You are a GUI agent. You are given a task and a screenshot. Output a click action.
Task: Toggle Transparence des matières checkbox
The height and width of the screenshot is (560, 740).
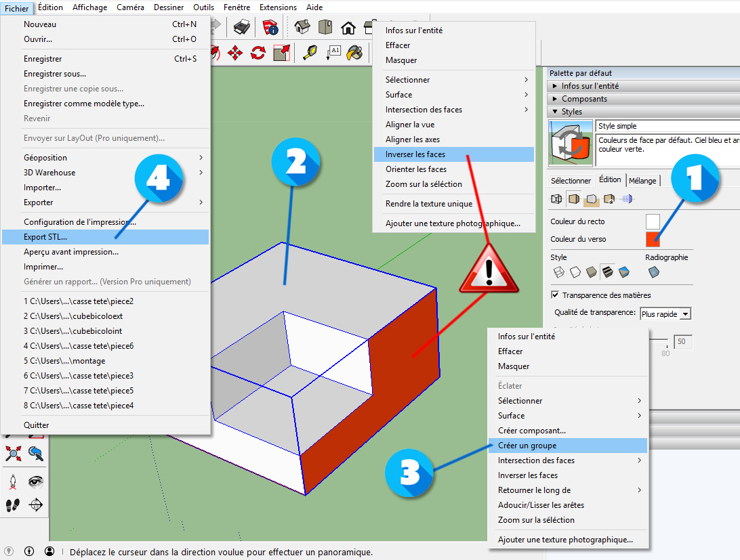tap(556, 295)
